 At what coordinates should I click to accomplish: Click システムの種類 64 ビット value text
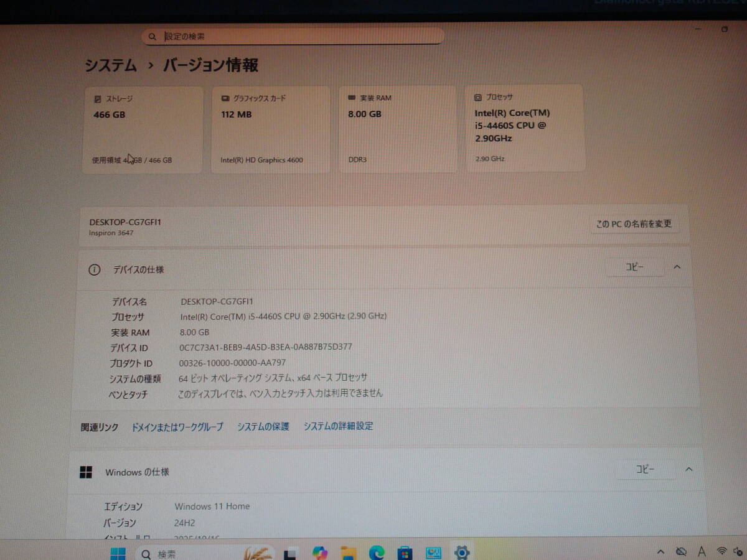coord(273,378)
